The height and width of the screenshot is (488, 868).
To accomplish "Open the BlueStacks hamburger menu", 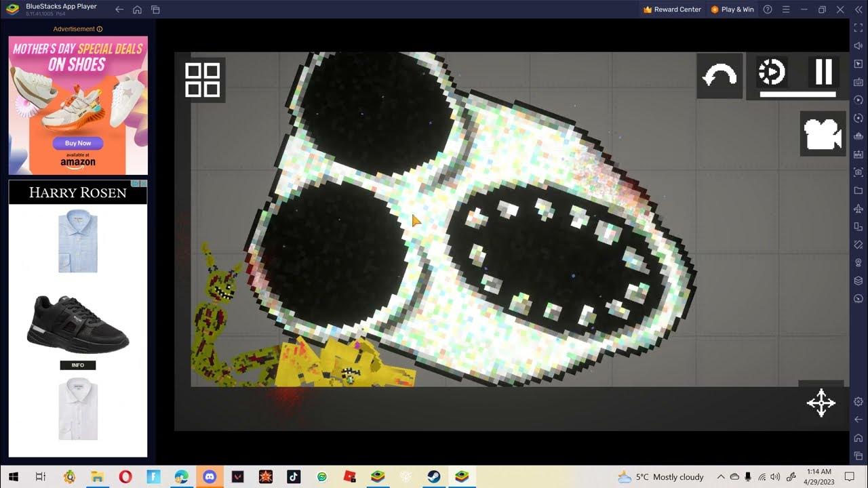I will click(786, 9).
